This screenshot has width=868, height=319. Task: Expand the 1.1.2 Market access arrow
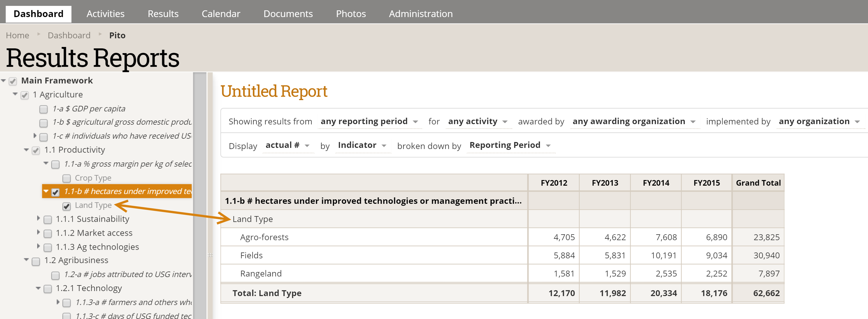[x=38, y=232]
